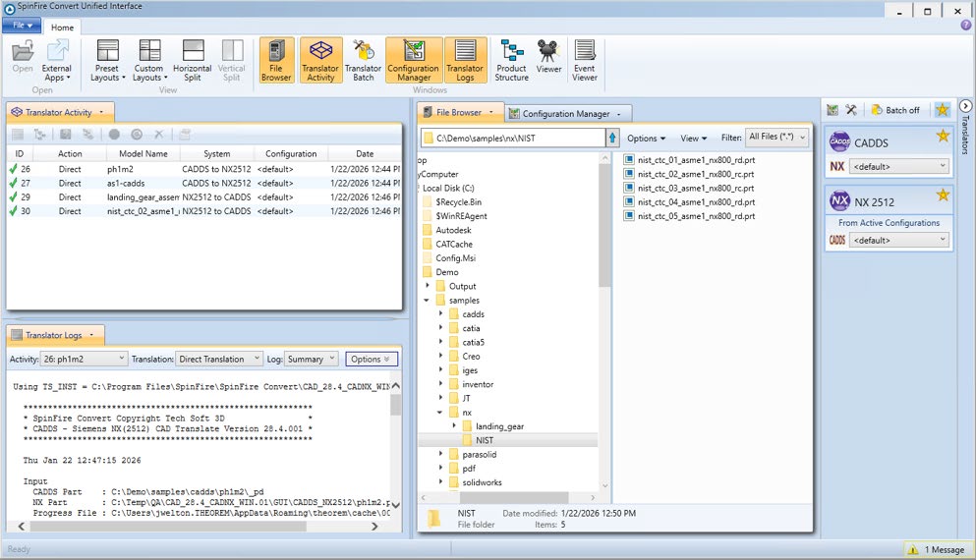The height and width of the screenshot is (560, 976).
Task: Click the Open folder icon in ribbon
Action: [23, 57]
